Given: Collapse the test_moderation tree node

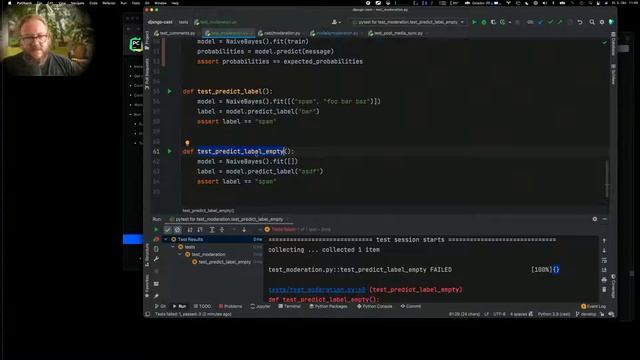Looking at the screenshot, I should point(180,254).
